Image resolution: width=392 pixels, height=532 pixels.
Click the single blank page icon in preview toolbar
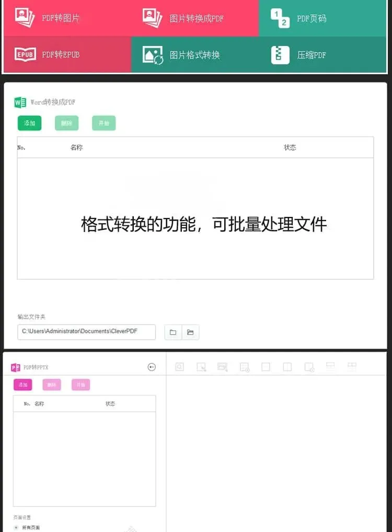pos(266,367)
